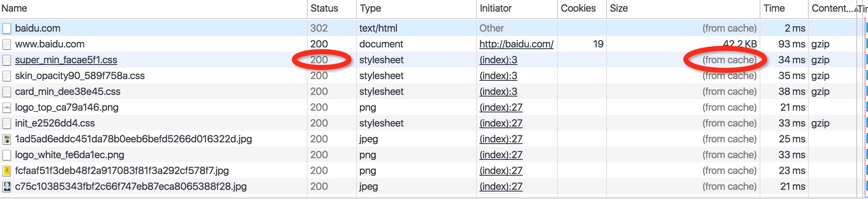Select the c75c10385343fbf2c66f747eb87eca8065388f28.jpg request name
This screenshot has height=199, width=868.
pyautogui.click(x=131, y=187)
